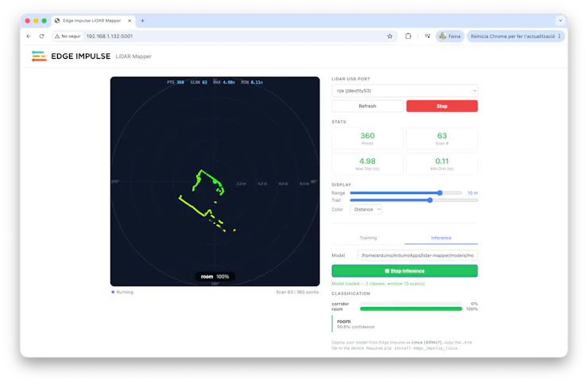Click the browser back arrow

click(x=29, y=37)
